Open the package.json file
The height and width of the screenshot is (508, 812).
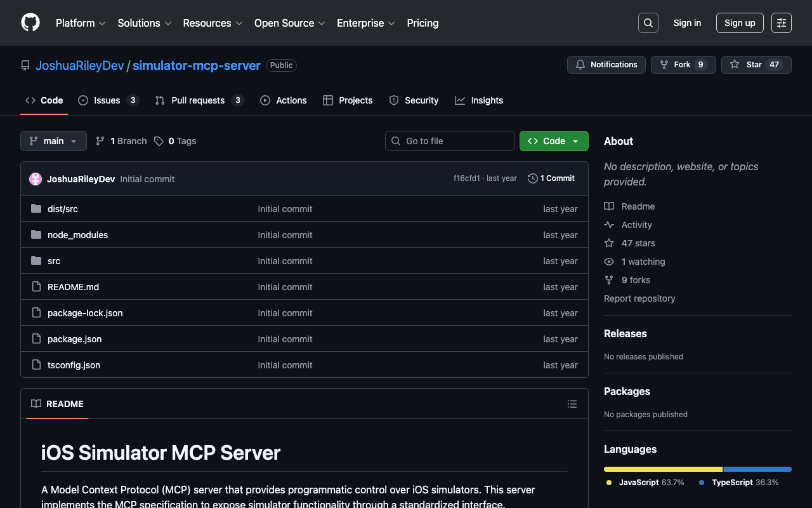pyautogui.click(x=74, y=339)
